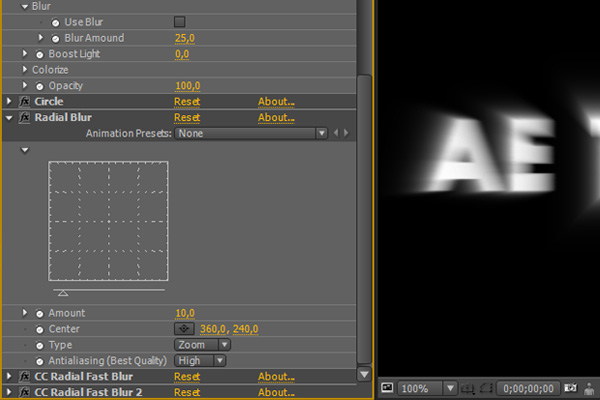The width and height of the screenshot is (600, 400).
Task: Click the Center X value 360,0
Action: [213, 329]
